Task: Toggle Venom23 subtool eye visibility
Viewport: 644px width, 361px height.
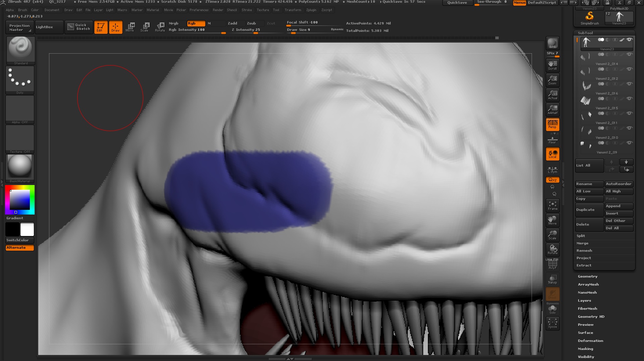Action: pyautogui.click(x=629, y=40)
